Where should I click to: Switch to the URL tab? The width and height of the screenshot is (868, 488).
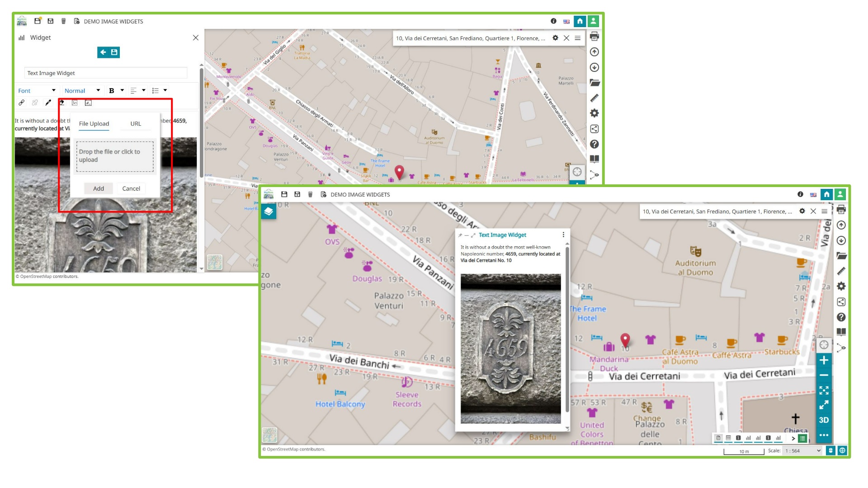[x=136, y=124]
